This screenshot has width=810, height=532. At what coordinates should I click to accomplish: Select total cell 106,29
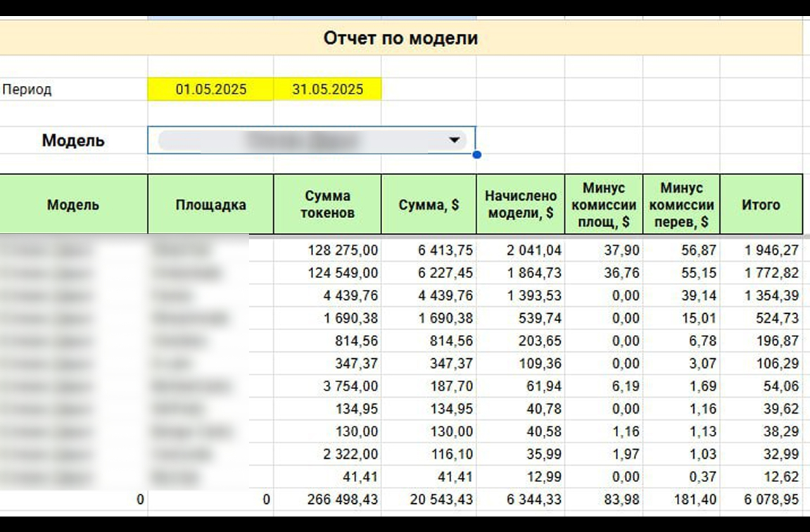761,364
